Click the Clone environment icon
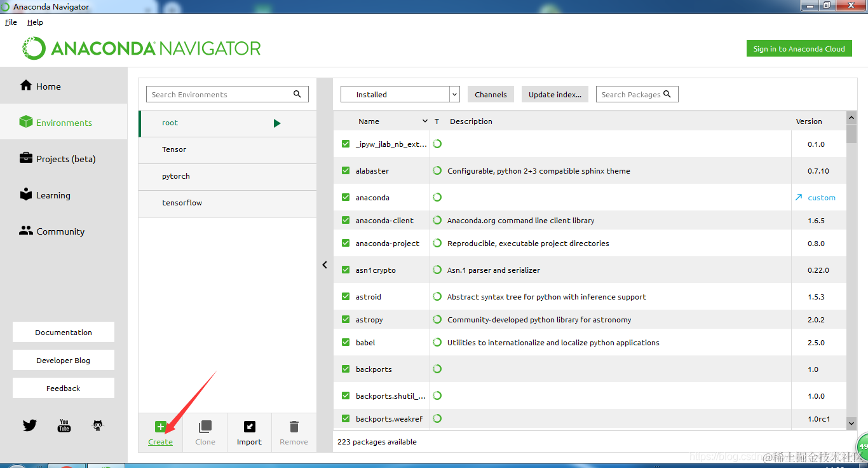The image size is (868, 468). point(205,427)
